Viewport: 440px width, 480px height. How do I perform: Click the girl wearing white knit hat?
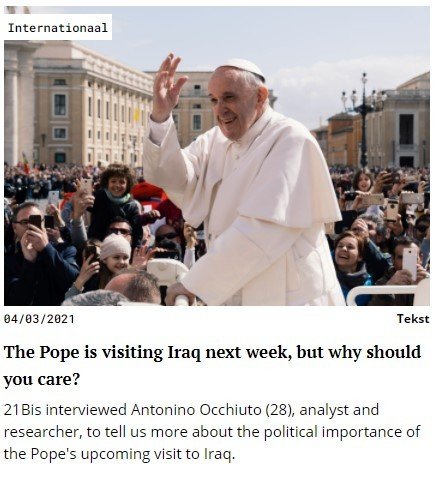click(x=113, y=258)
